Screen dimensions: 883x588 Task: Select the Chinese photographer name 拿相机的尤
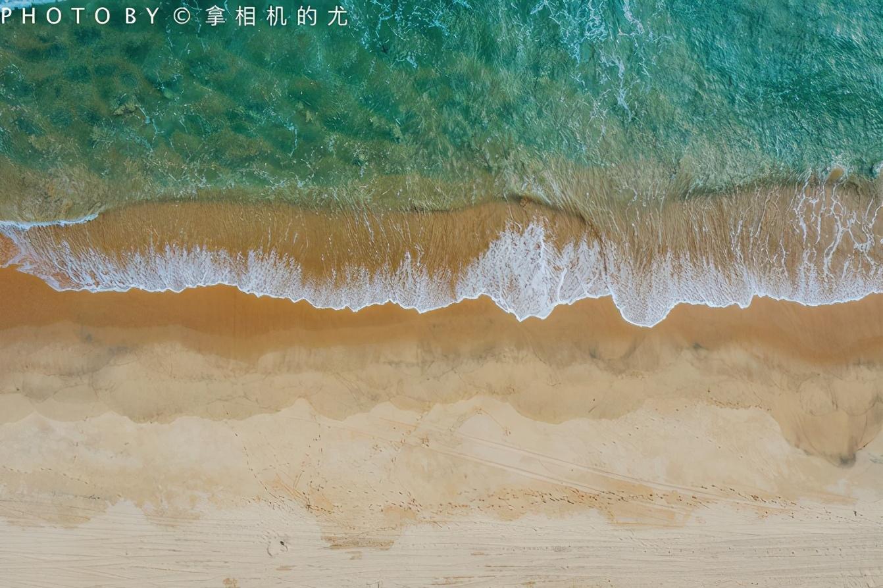click(276, 16)
